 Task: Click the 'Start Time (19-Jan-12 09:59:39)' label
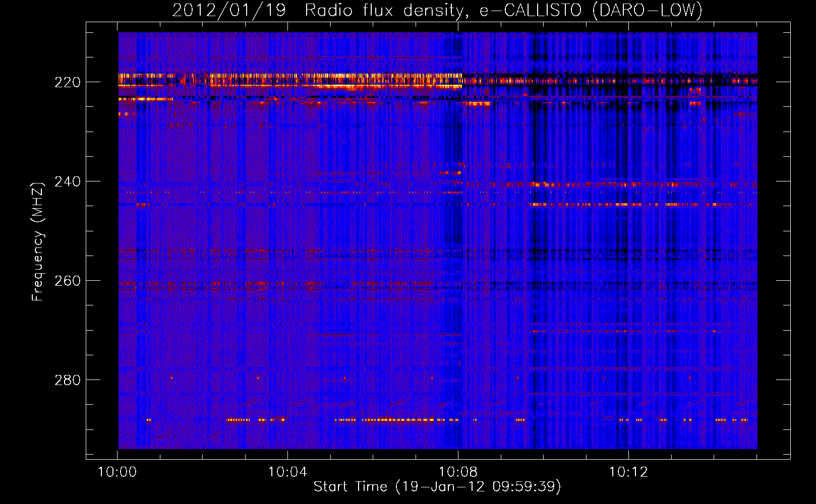click(437, 487)
